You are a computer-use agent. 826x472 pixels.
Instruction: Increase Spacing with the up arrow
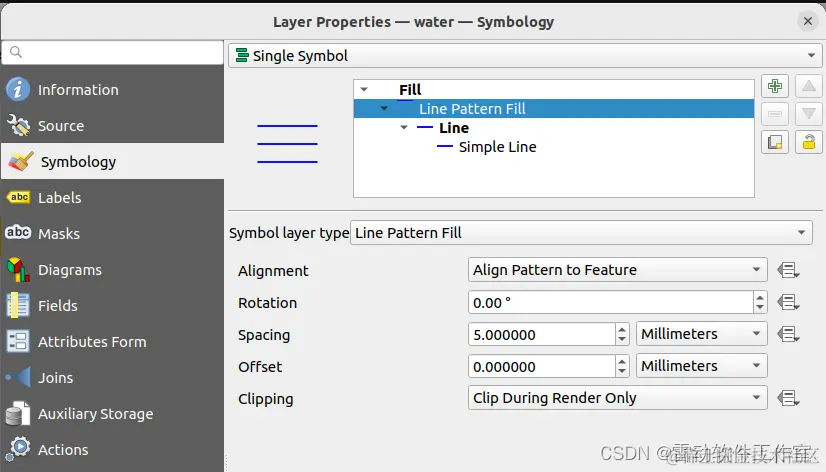click(622, 329)
